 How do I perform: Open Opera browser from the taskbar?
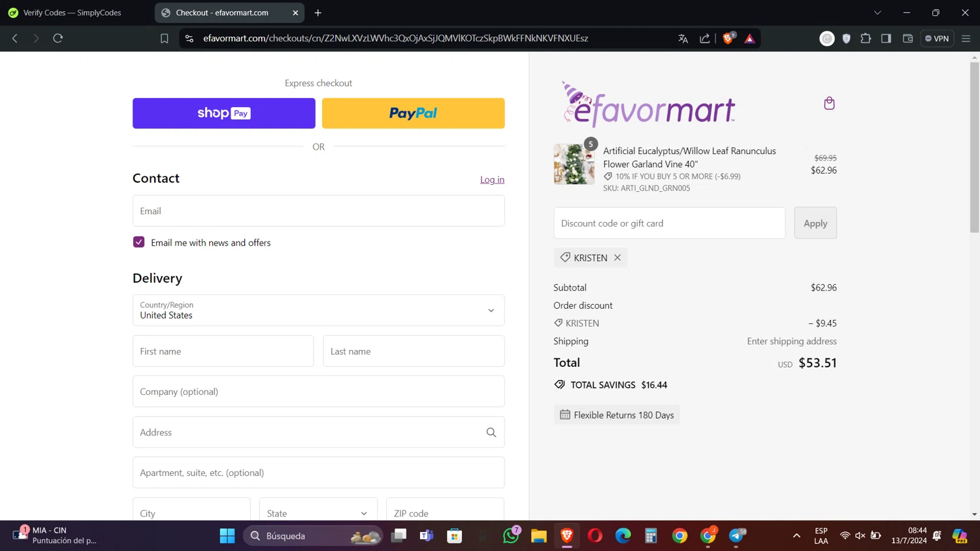pyautogui.click(x=595, y=536)
